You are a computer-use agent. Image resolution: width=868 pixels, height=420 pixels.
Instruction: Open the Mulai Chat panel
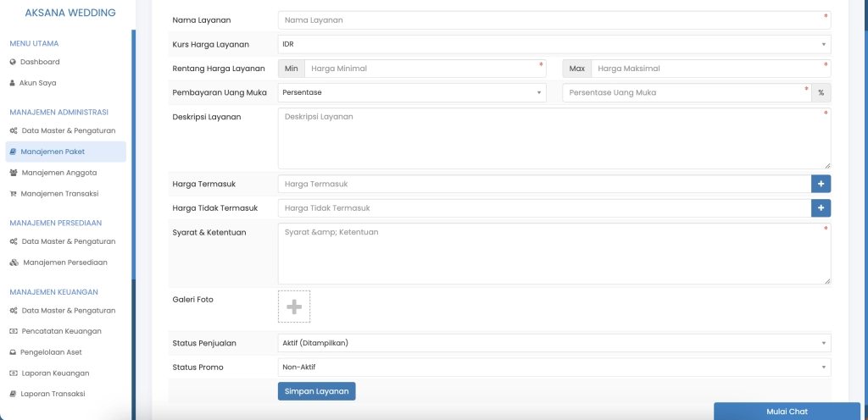(787, 412)
